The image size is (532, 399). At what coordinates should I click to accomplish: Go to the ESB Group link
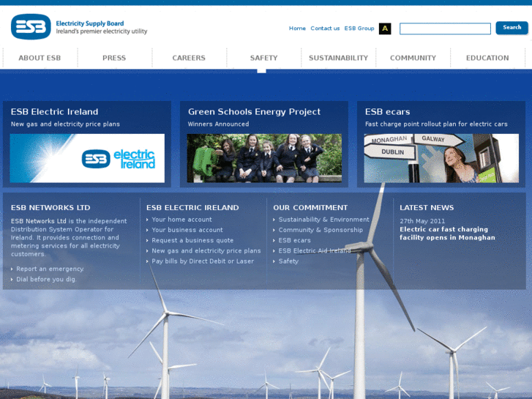[359, 29]
